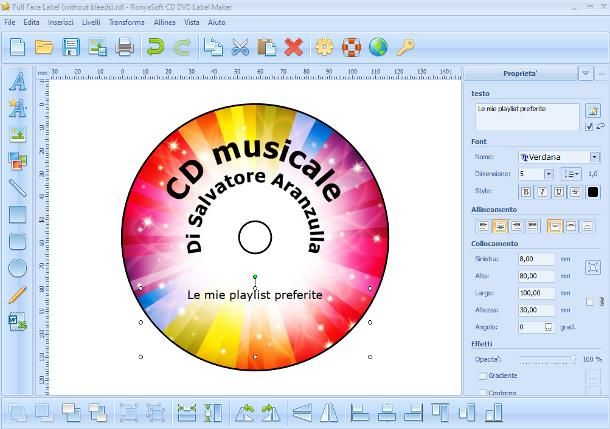Image resolution: width=610 pixels, height=429 pixels.
Task: Click the Insert Image tool
Action: pyautogui.click(x=17, y=134)
